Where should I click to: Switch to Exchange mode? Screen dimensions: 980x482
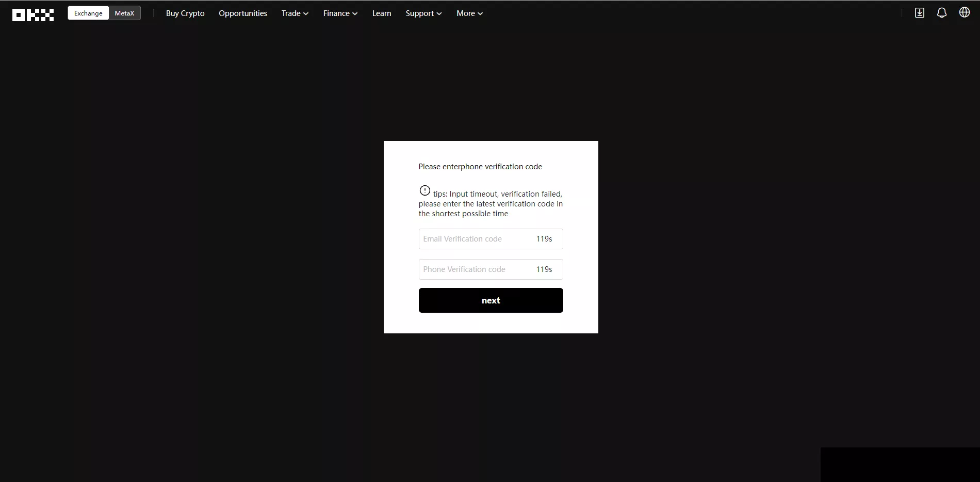pyautogui.click(x=88, y=13)
